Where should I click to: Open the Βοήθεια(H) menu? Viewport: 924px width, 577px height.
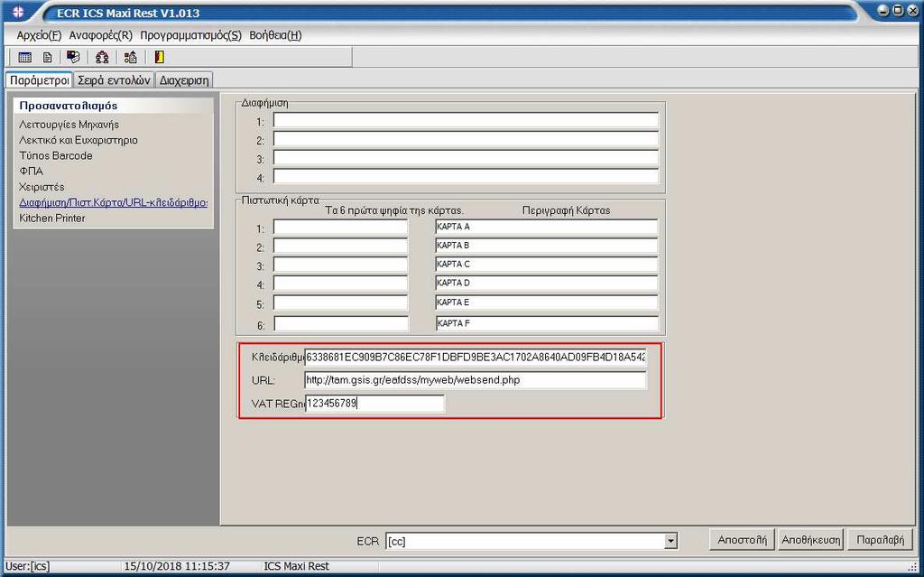[275, 35]
